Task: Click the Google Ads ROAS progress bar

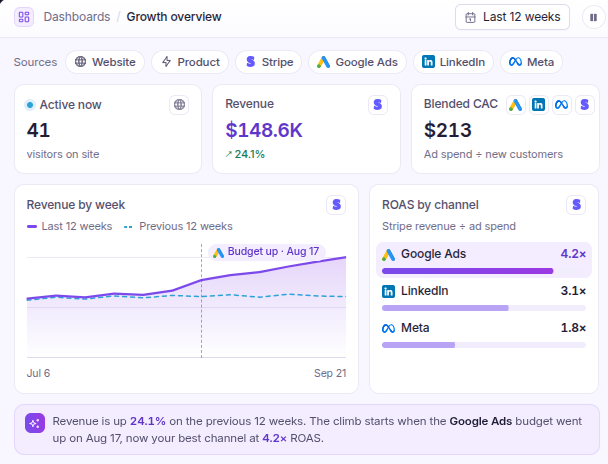Action: click(484, 271)
